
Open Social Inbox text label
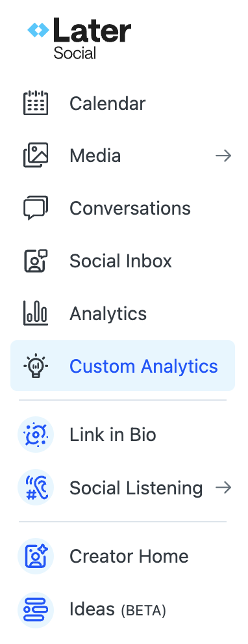coord(121,261)
